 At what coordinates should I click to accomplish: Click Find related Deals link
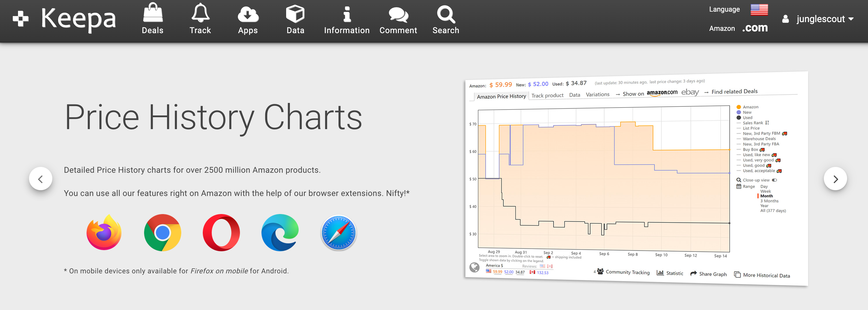(x=734, y=91)
